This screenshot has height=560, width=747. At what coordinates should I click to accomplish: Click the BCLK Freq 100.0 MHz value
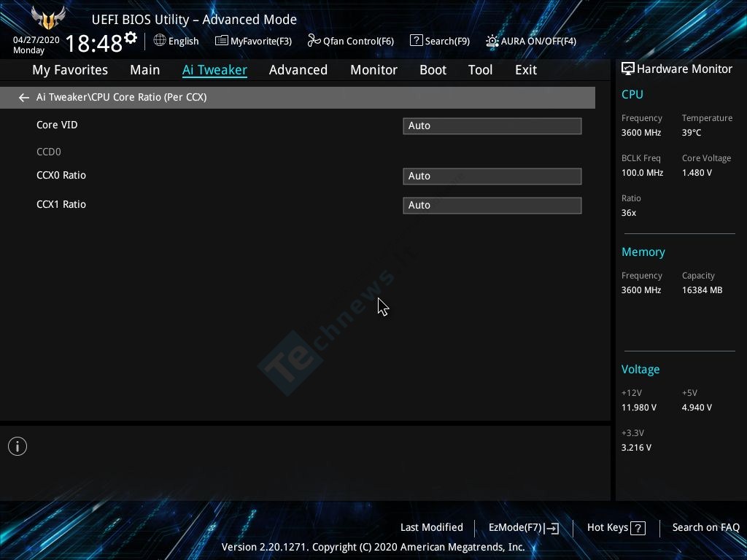(642, 173)
